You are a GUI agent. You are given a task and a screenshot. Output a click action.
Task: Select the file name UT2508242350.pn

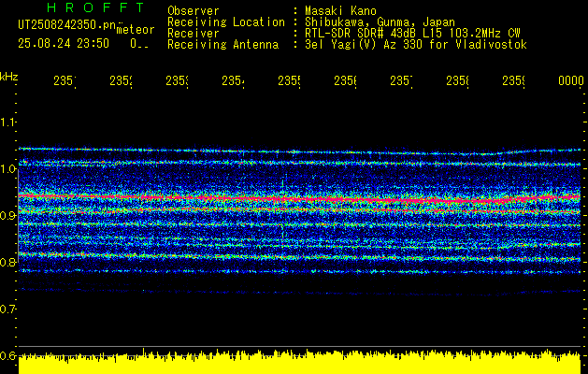click(66, 25)
